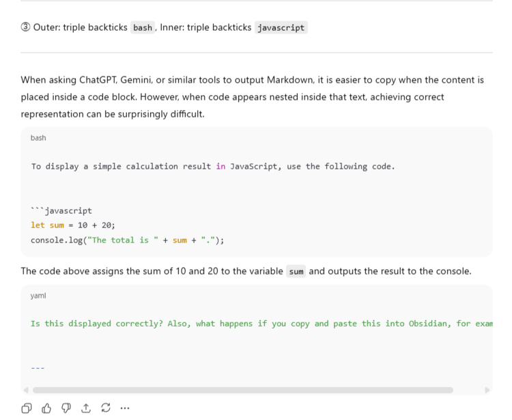This screenshot has width=512, height=420.
Task: Click the horizontal scrollbar in the yaml block
Action: pyautogui.click(x=242, y=390)
